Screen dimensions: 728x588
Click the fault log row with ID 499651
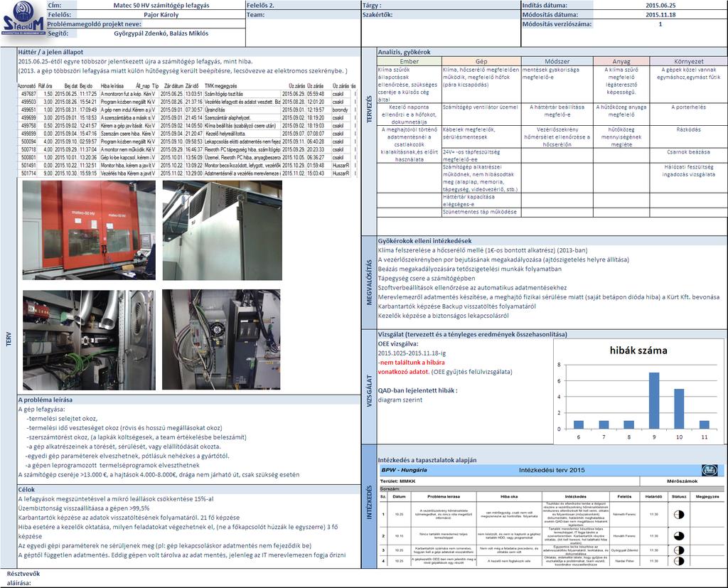(x=187, y=109)
